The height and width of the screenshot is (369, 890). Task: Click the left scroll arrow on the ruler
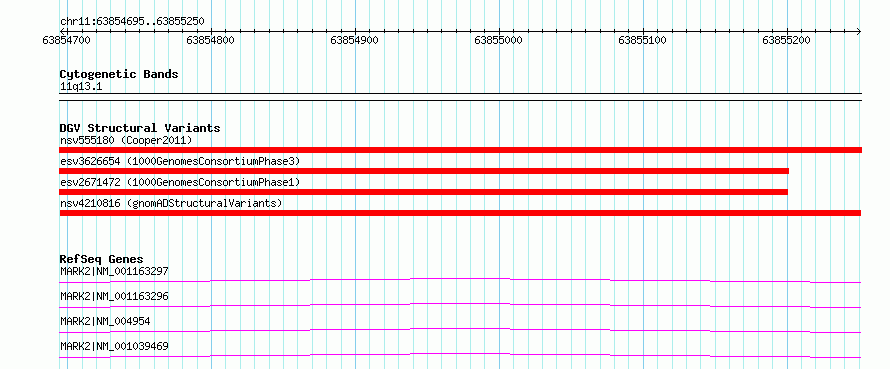pos(63,31)
